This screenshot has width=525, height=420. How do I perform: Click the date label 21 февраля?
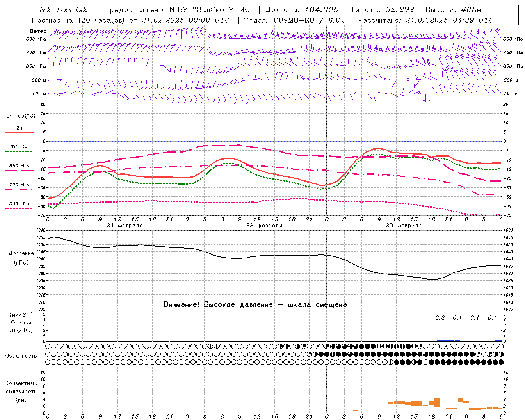tap(125, 226)
